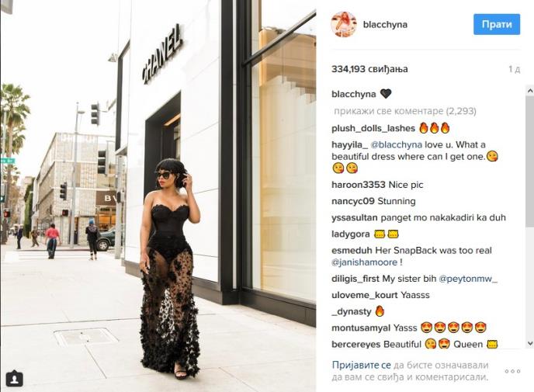Screen dimensions: 534x392
Task: Click the scrollbar up arrow in comments
Action: [530, 91]
